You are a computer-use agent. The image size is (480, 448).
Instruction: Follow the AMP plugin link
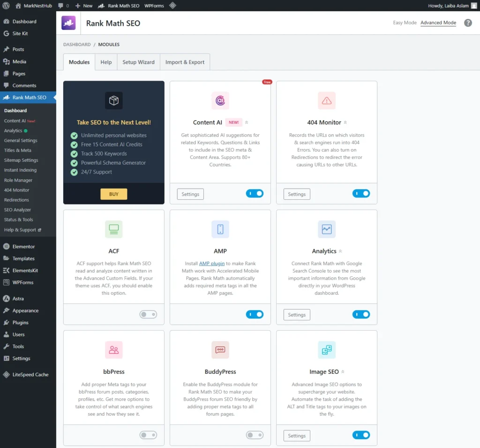pyautogui.click(x=211, y=264)
